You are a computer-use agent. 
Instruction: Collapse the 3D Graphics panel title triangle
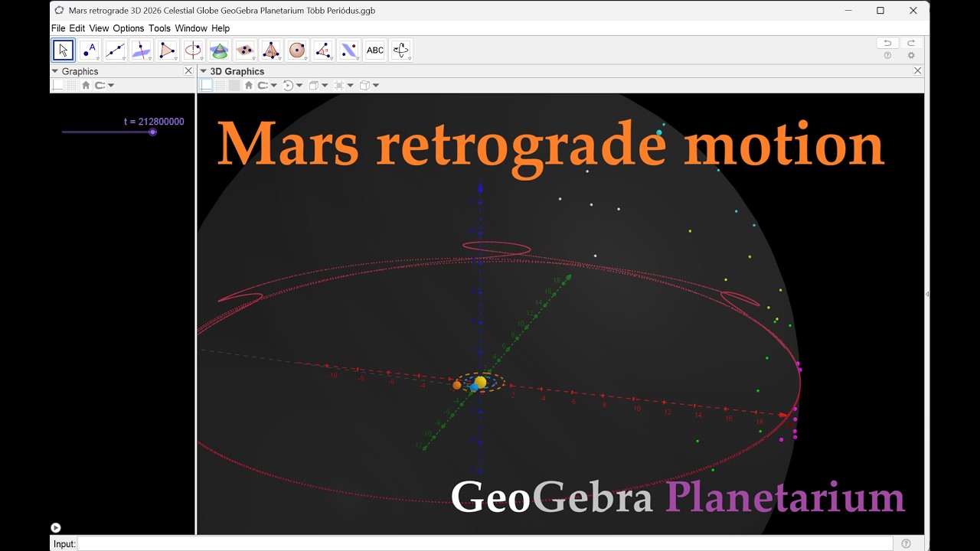tap(204, 71)
